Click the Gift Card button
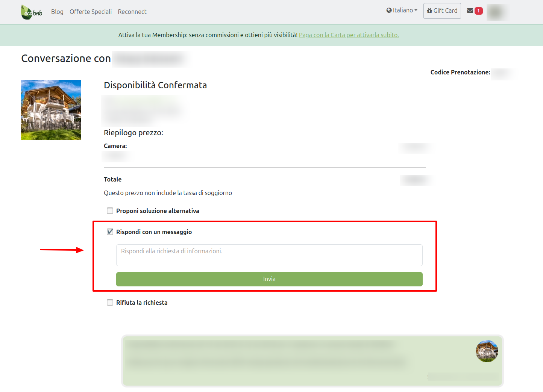 [442, 11]
